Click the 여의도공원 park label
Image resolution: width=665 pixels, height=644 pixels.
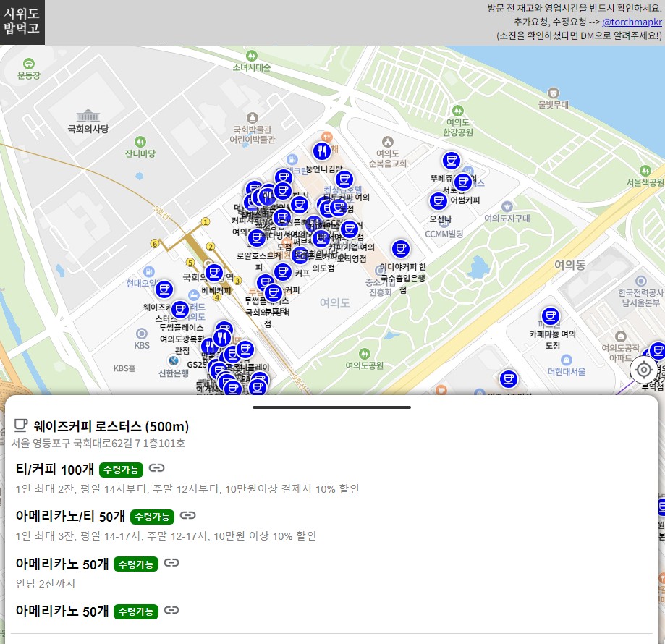tap(364, 365)
